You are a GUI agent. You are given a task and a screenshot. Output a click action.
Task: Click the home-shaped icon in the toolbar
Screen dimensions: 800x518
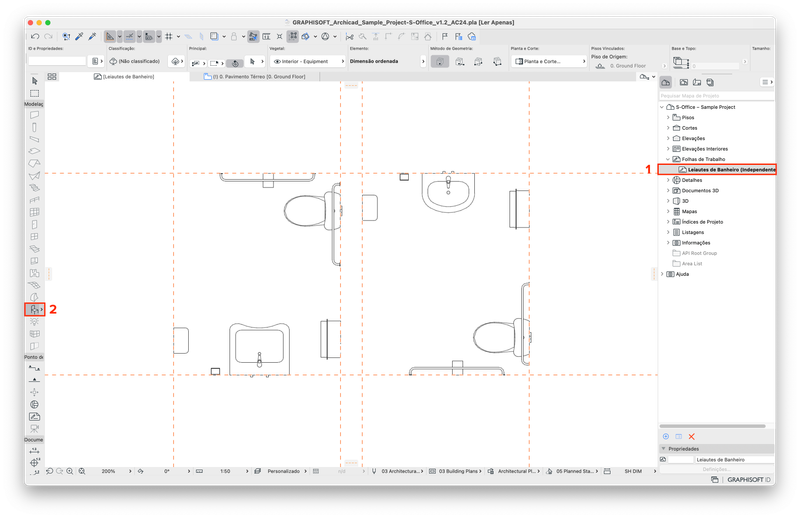pyautogui.click(x=428, y=36)
